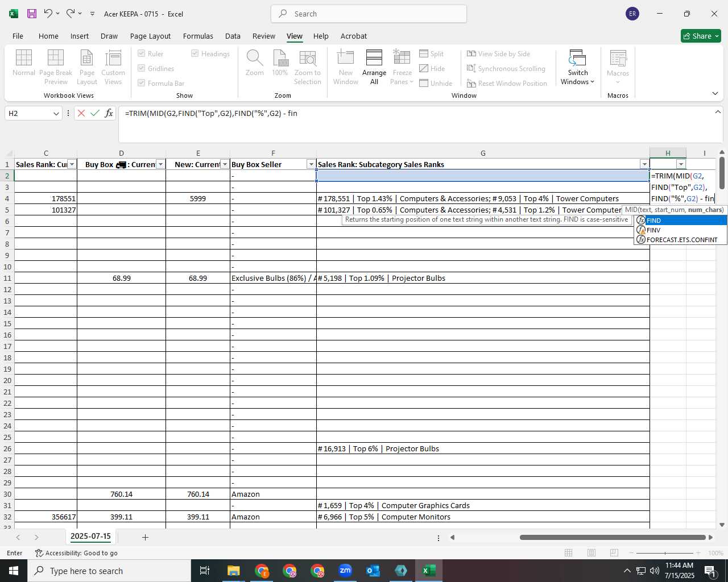Image resolution: width=728 pixels, height=582 pixels.
Task: Click the horizontal scrollbar thumb
Action: tap(613, 537)
